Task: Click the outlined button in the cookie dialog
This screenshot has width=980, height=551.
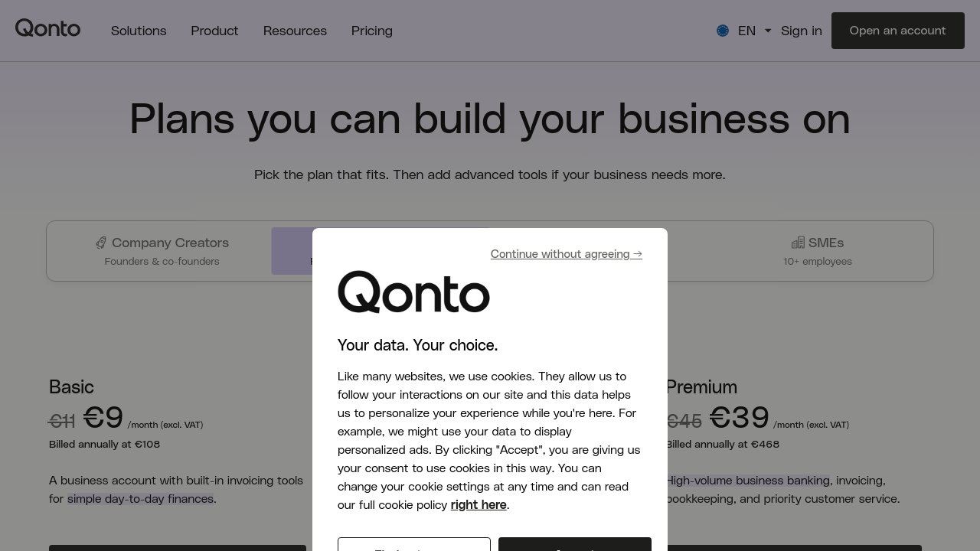Action: [413, 545]
